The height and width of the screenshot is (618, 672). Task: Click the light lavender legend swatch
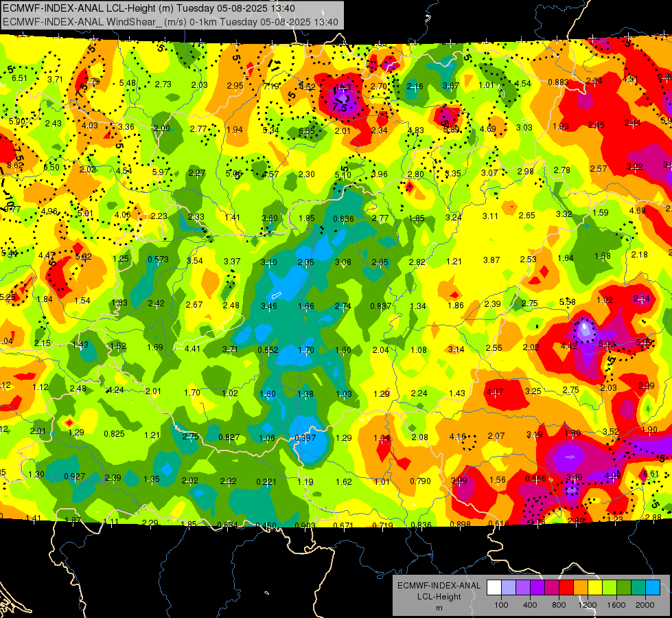pos(509,588)
